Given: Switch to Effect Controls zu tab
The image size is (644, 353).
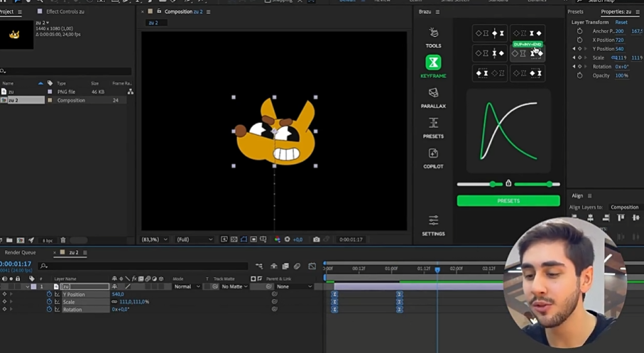Looking at the screenshot, I should (65, 11).
